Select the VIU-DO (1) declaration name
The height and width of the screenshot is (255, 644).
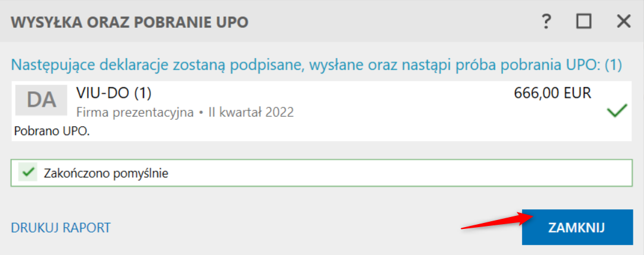tap(114, 93)
